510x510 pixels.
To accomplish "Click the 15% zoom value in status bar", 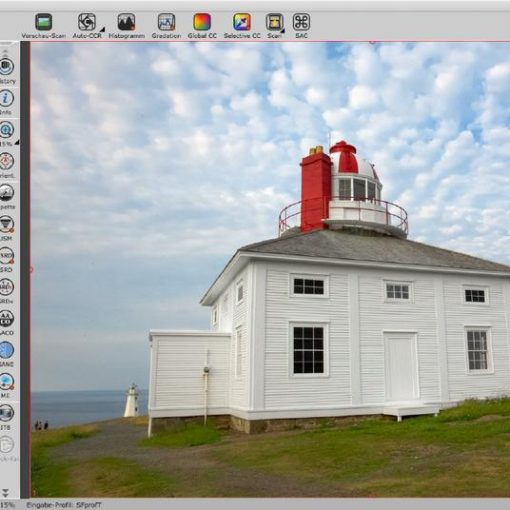I will (7, 505).
